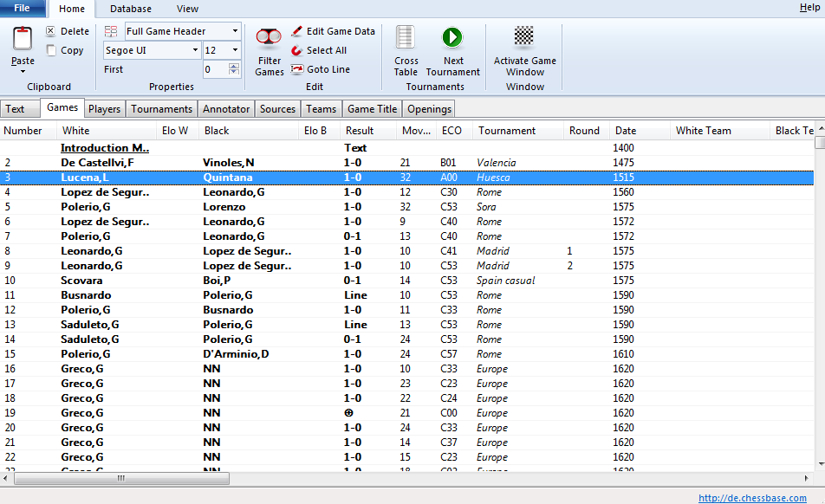
Task: Switch to the Players tab
Action: pos(105,109)
